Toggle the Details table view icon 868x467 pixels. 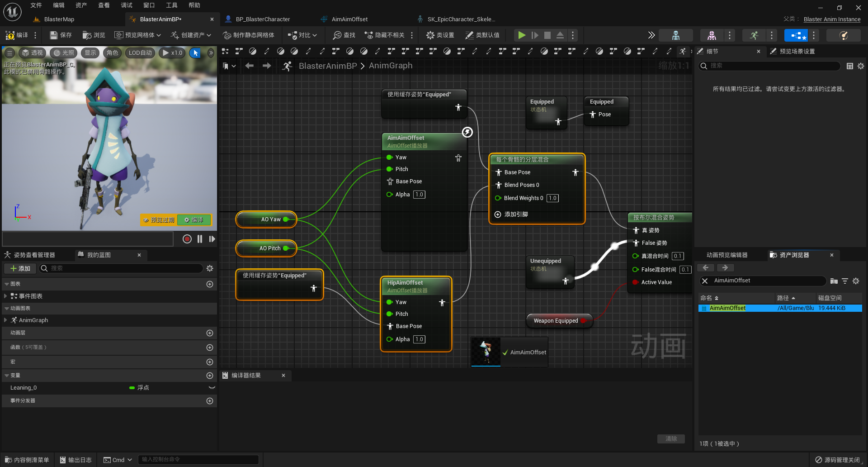(x=850, y=66)
